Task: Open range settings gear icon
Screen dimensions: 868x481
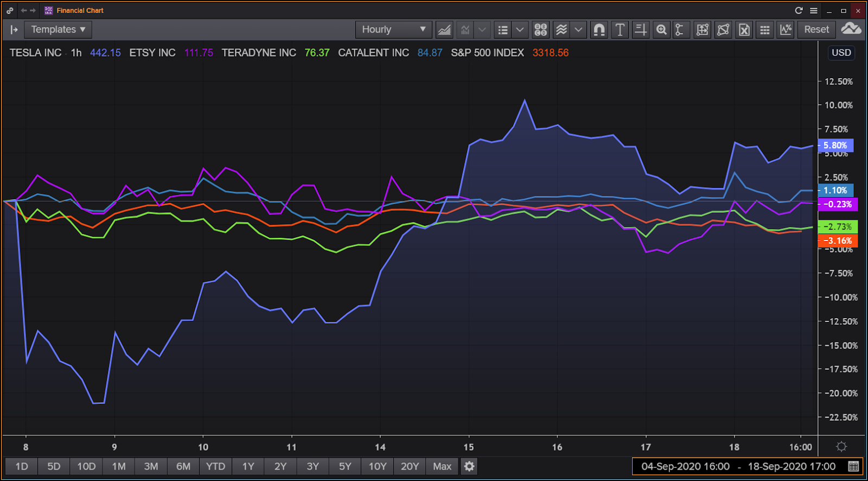Action: (x=469, y=466)
